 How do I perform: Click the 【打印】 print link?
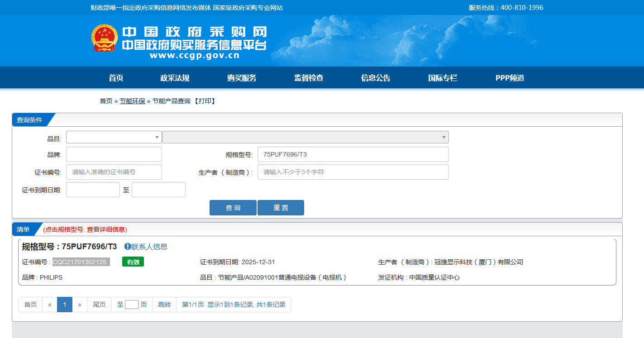(205, 101)
